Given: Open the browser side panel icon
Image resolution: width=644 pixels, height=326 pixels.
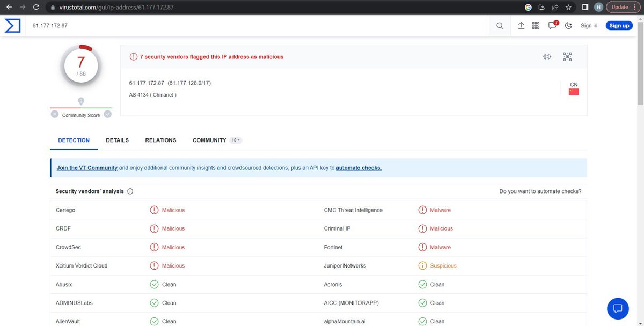Looking at the screenshot, I should click(x=586, y=8).
